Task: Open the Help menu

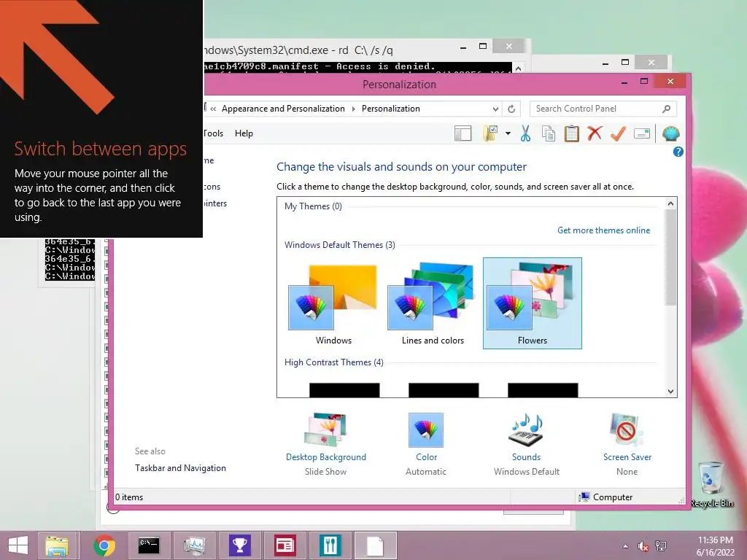Action: click(x=244, y=133)
